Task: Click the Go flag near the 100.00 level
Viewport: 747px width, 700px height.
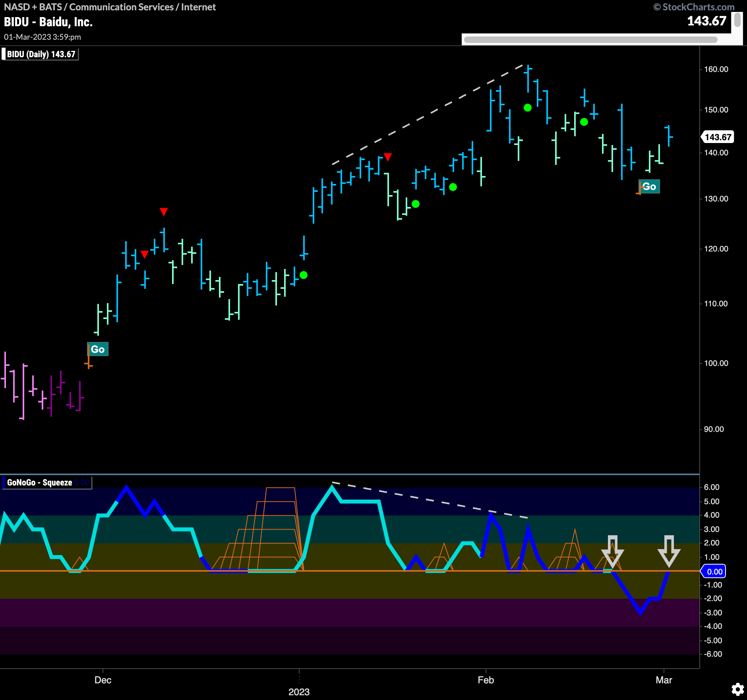Action: (x=98, y=349)
